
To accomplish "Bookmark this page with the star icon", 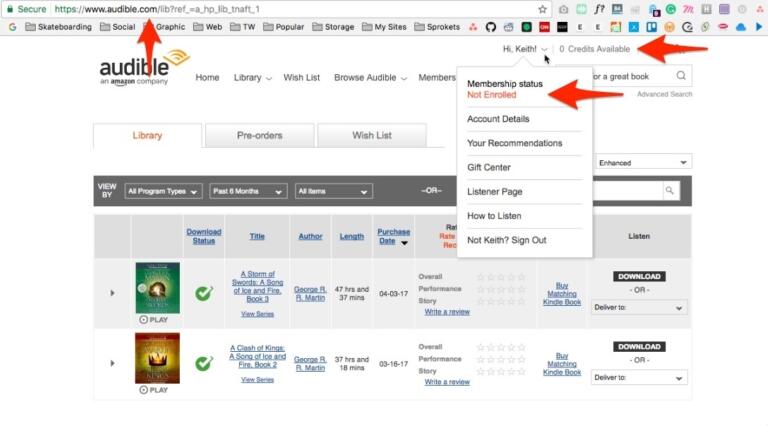I will [542, 9].
